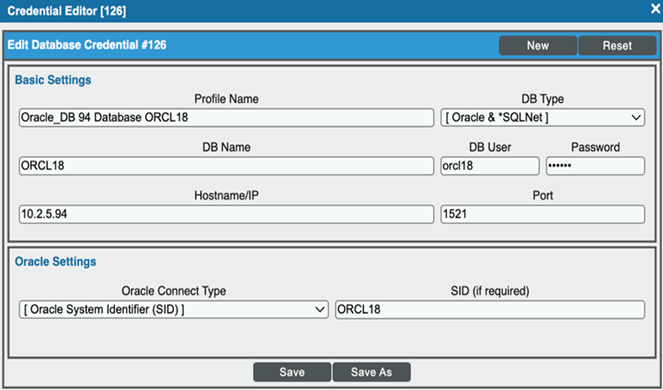Select the DB User input box
Image resolution: width=663 pixels, height=390 pixels.
tap(490, 166)
